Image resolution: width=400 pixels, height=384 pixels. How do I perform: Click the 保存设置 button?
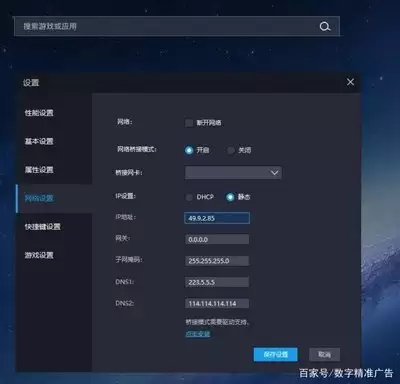point(275,355)
